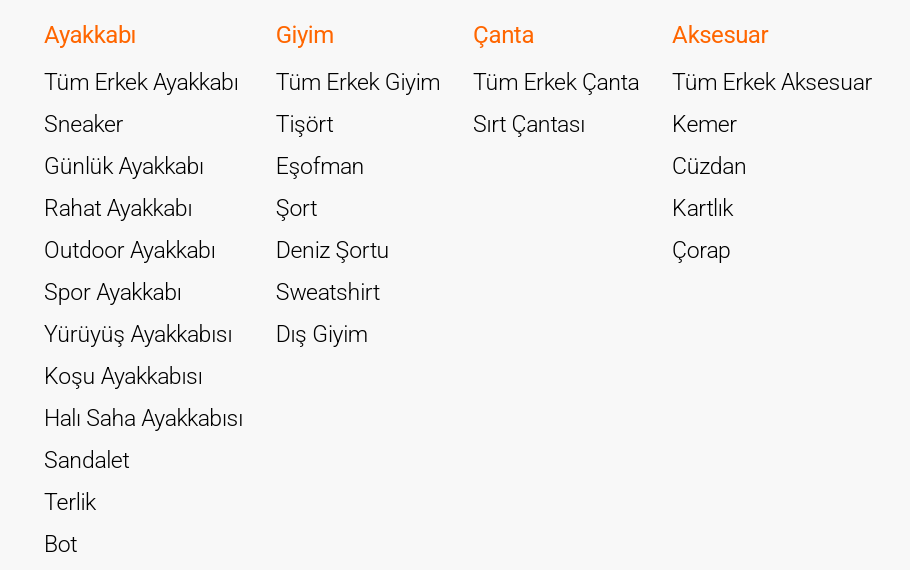Screen dimensions: 910x570
Task: Open Günlük Ayakkabı link
Action: 124,166
